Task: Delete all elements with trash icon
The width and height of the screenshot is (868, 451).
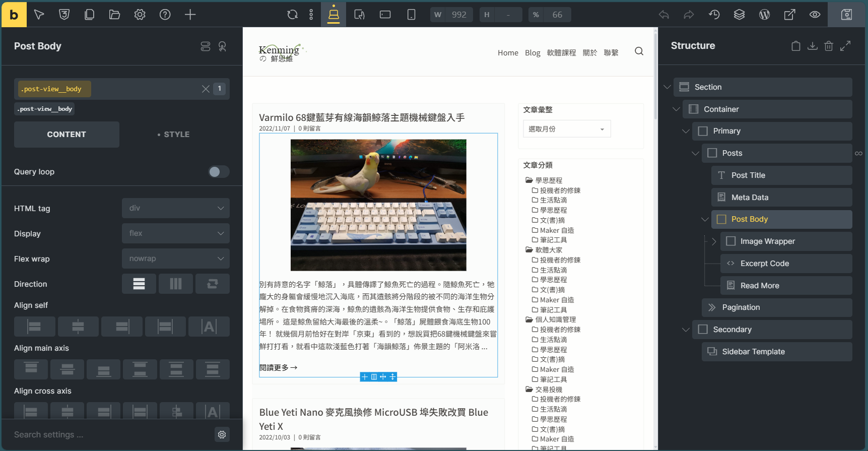Action: click(x=828, y=46)
